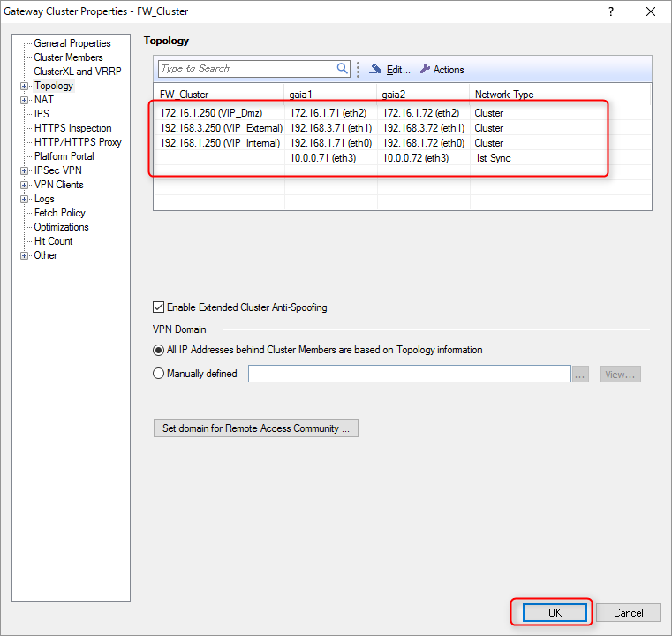Select VPN Clients in the tree
672x636 pixels.
pyautogui.click(x=58, y=185)
